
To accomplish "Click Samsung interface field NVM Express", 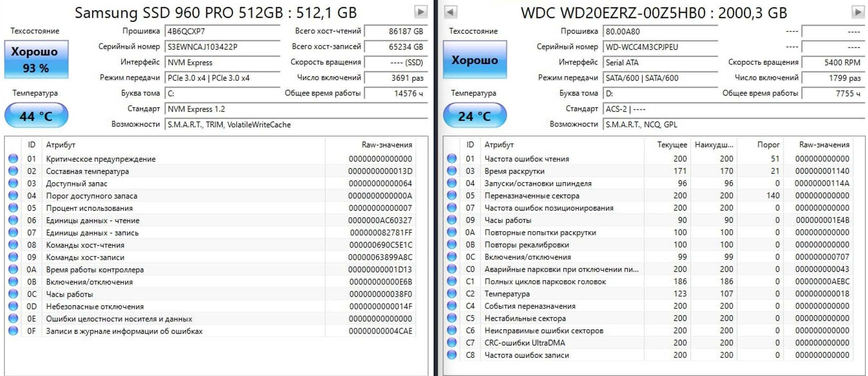I will [222, 62].
